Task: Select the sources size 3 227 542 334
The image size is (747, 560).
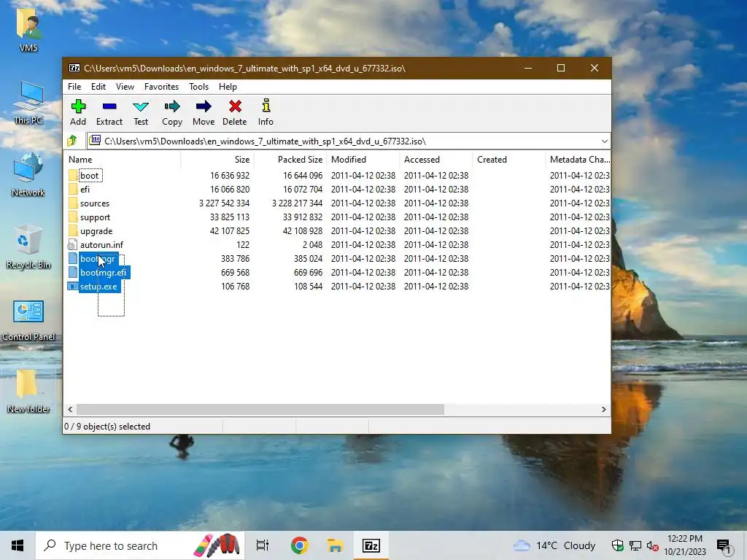Action: pos(224,203)
